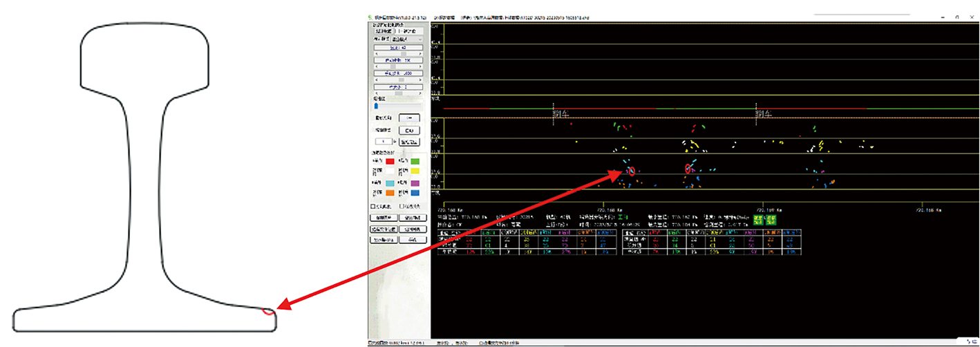The height and width of the screenshot is (347, 980).
Task: Pick the cyan channel color swatch
Action: coord(390,182)
